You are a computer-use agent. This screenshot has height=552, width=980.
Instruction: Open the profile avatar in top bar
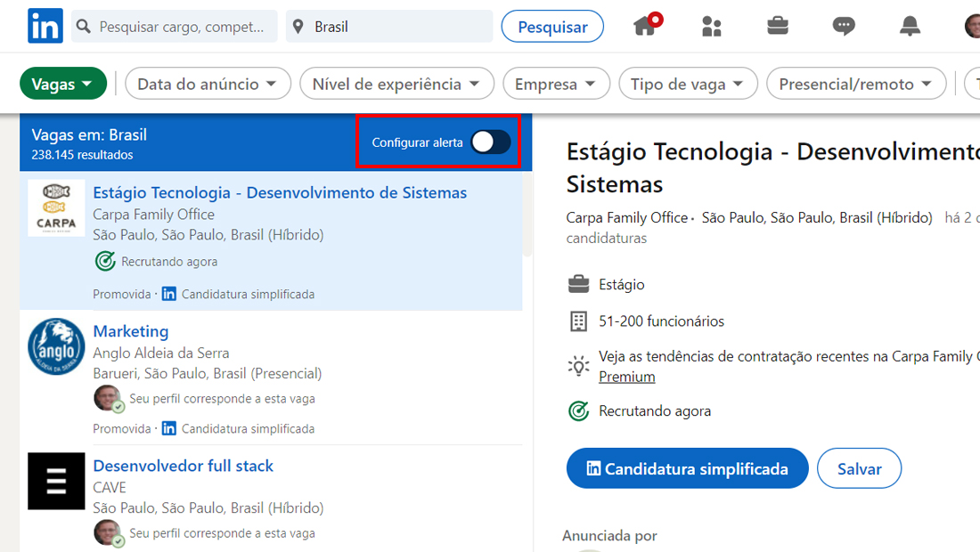click(972, 26)
